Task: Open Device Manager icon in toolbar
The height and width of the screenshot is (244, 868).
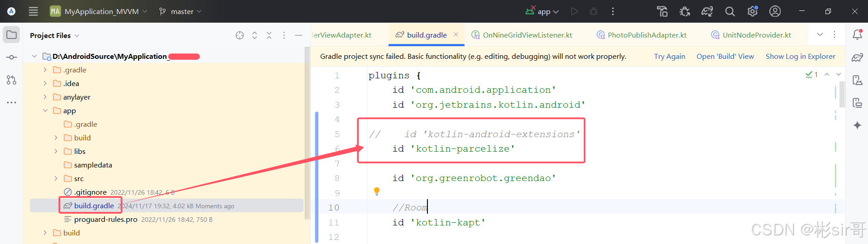Action: click(x=662, y=11)
